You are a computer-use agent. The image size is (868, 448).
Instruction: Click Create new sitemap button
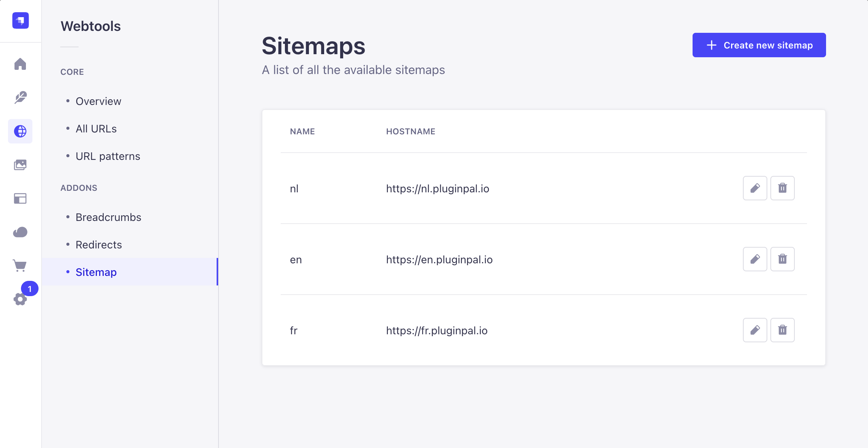click(759, 45)
